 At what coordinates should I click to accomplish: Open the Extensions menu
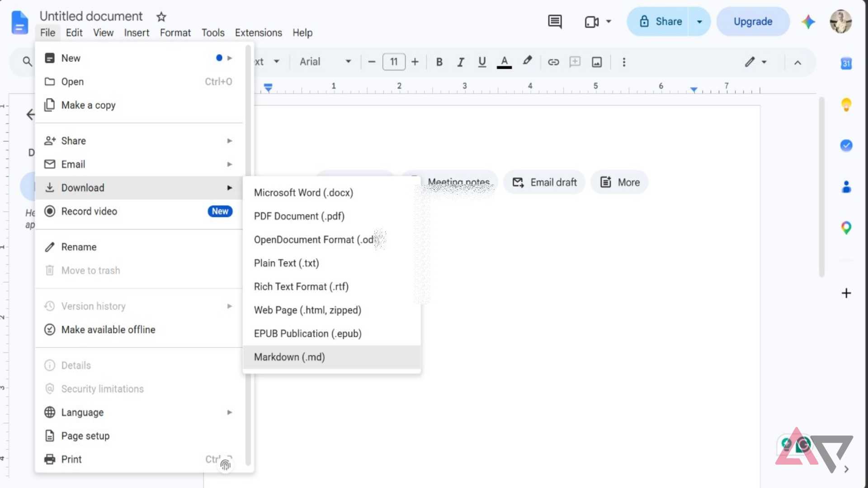258,33
